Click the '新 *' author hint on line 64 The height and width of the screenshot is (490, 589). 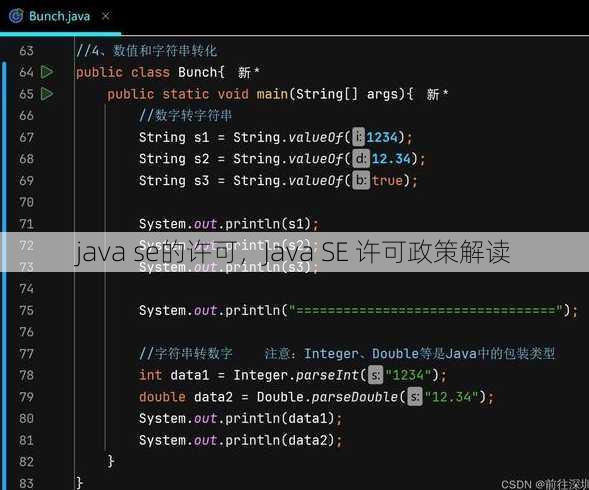pyautogui.click(x=248, y=72)
